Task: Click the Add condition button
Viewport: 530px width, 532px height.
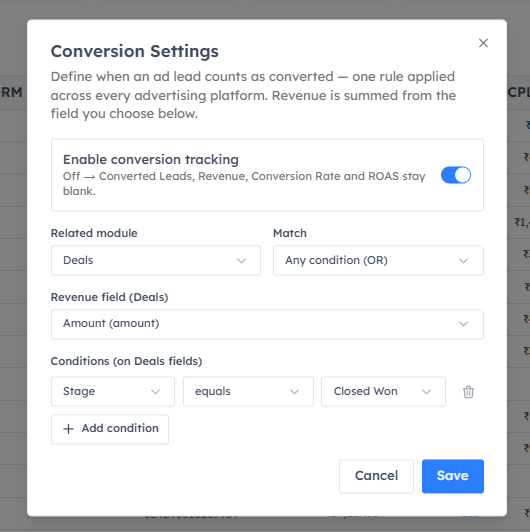Action: [110, 429]
